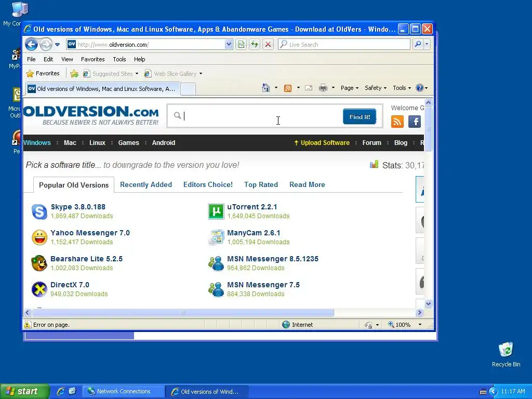This screenshot has height=399, width=532.
Task: Expand the Safety command menu
Action: (375, 88)
